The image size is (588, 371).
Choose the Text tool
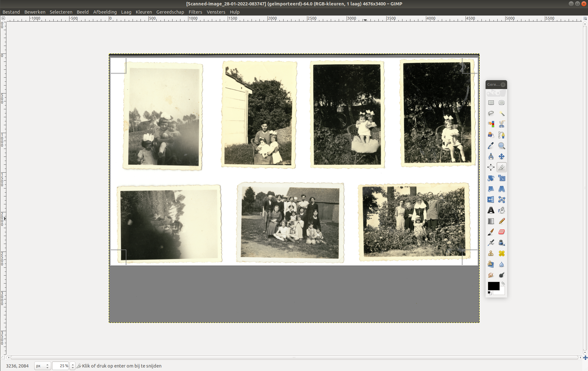coord(491,210)
